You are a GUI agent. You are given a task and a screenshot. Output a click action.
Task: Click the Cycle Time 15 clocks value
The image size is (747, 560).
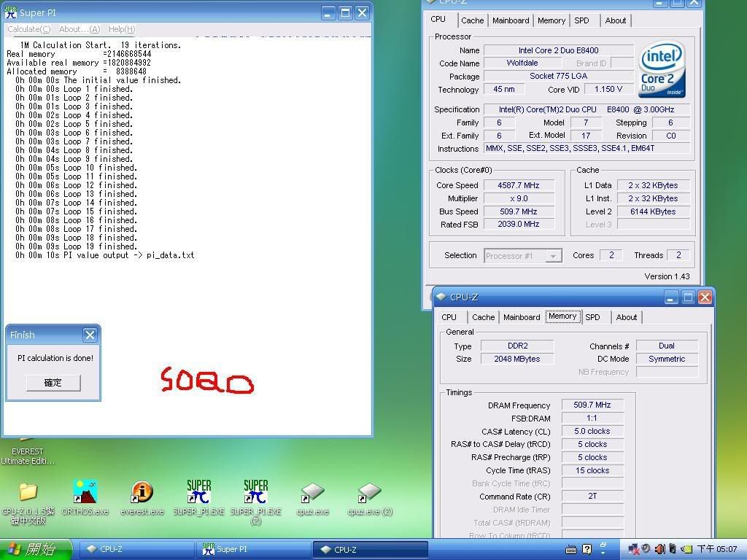(x=592, y=470)
